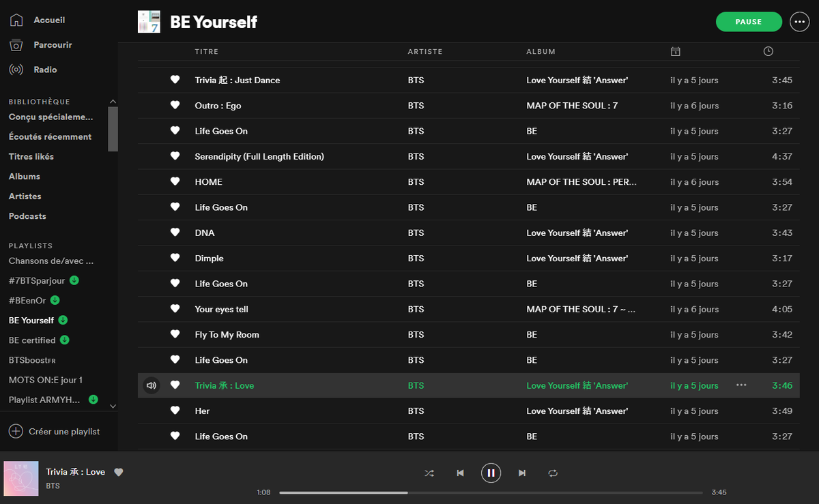The image size is (819, 504).
Task: Open Trivia 承 : Love title in now playing bar
Action: pos(76,472)
